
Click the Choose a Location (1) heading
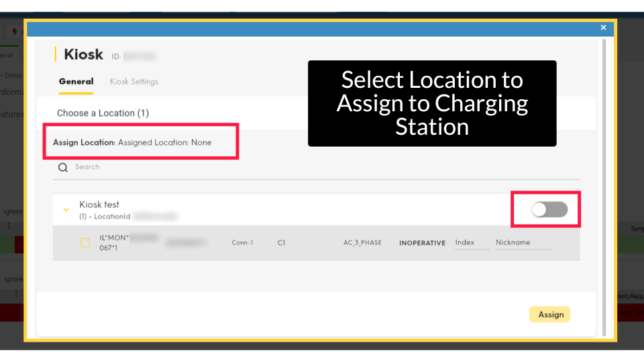coord(103,113)
